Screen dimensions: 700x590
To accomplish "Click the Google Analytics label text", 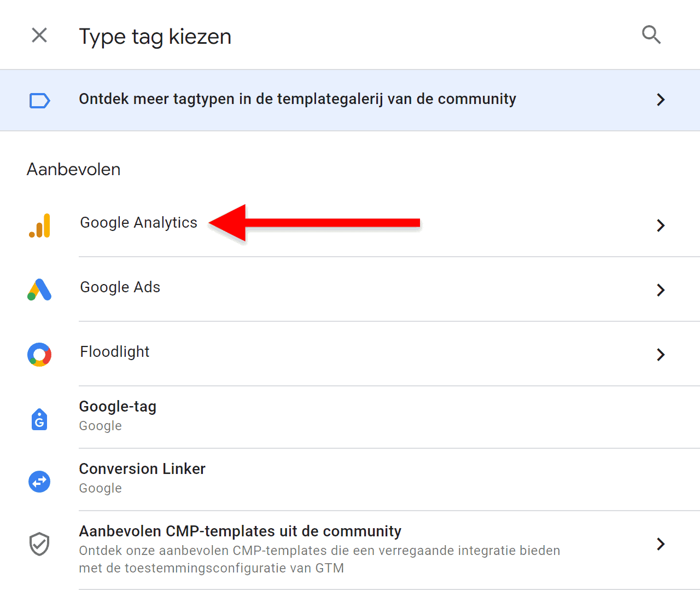I will coord(138,223).
